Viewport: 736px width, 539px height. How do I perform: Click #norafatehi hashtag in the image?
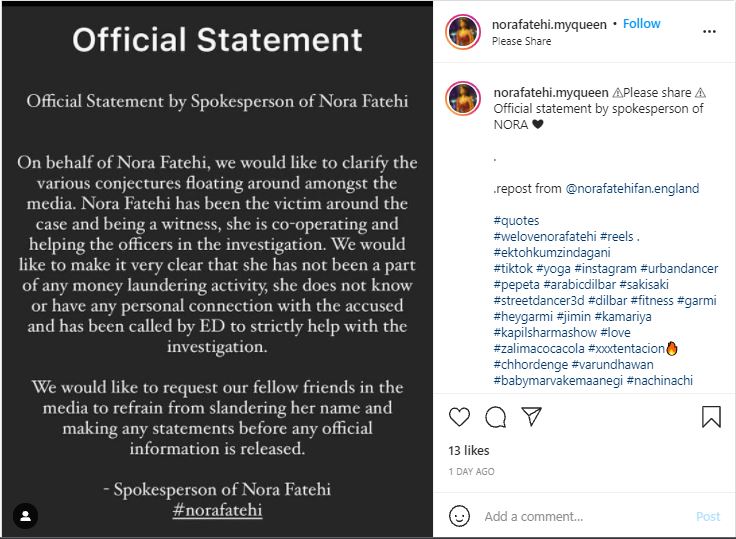217,510
